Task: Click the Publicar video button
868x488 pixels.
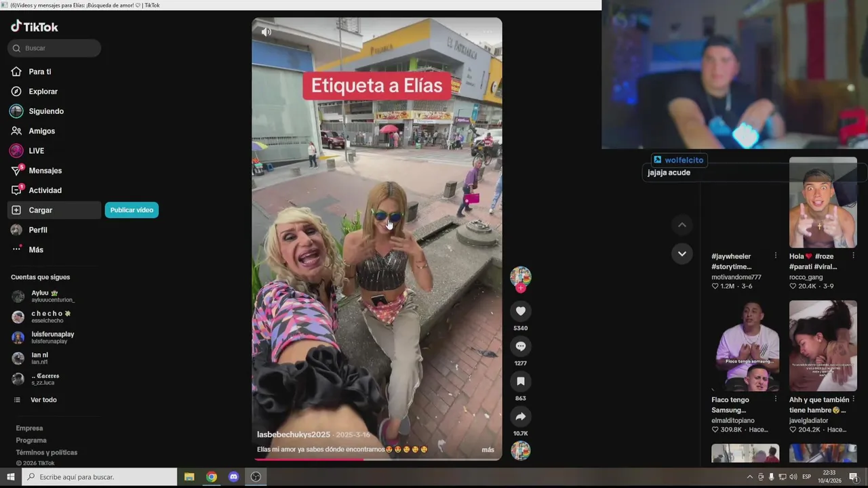Action: tap(132, 210)
